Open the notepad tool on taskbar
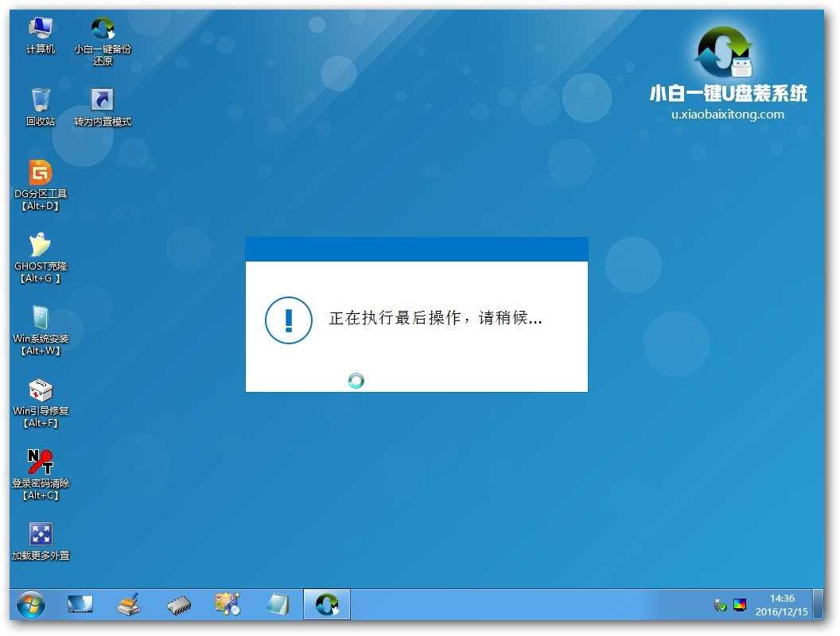Screen dimensions: 840x636 click(277, 604)
